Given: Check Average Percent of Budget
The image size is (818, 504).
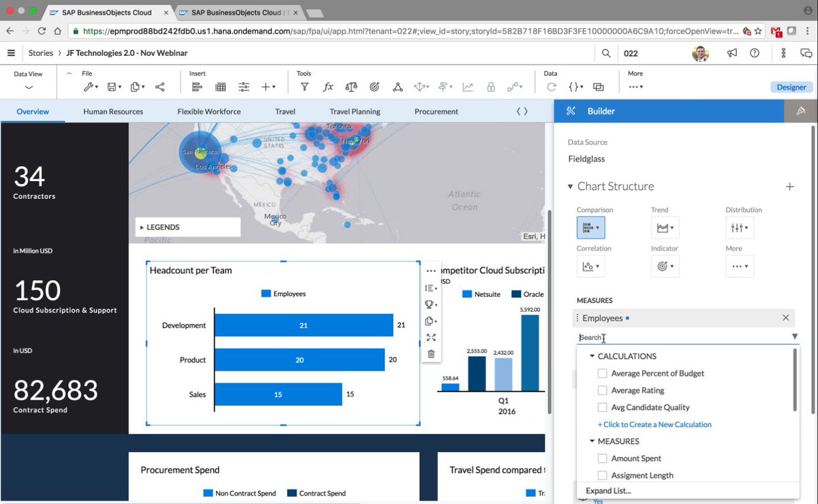Looking at the screenshot, I should [x=602, y=373].
